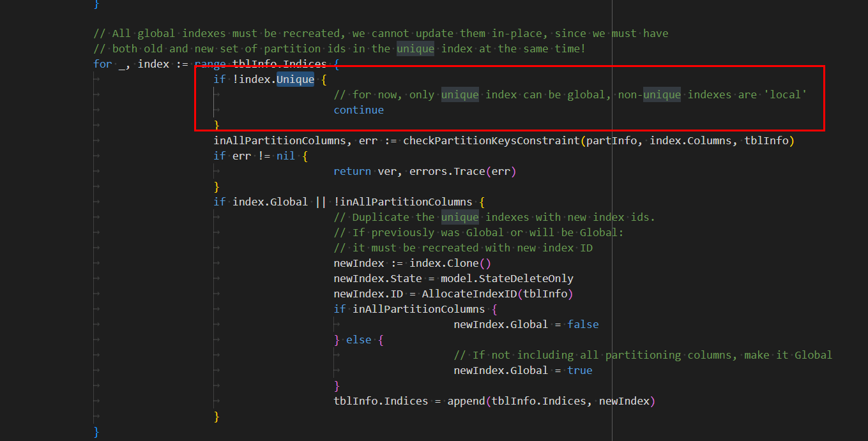
Task: Click the quoted word 'local' in comment
Action: click(x=786, y=94)
